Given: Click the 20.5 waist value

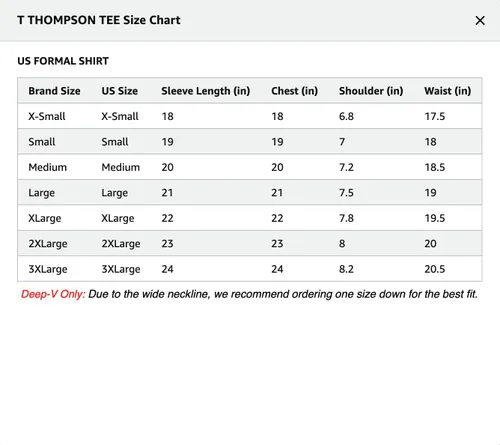Looking at the screenshot, I should tap(435, 269).
